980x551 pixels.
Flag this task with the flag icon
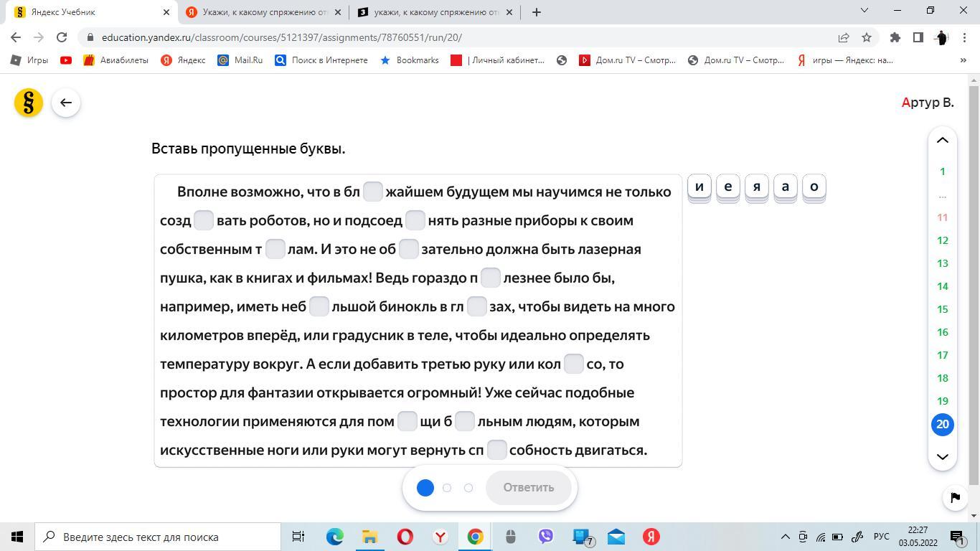point(955,497)
